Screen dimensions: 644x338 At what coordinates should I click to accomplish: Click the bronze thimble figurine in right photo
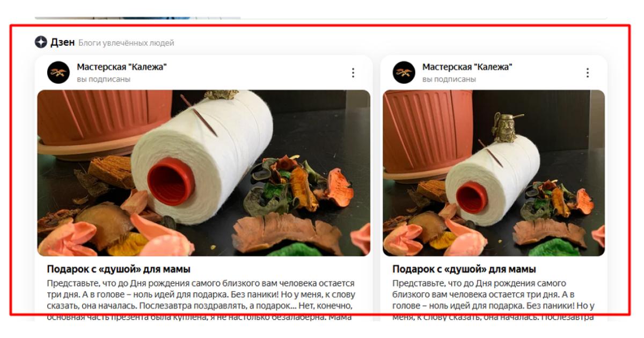tap(504, 128)
